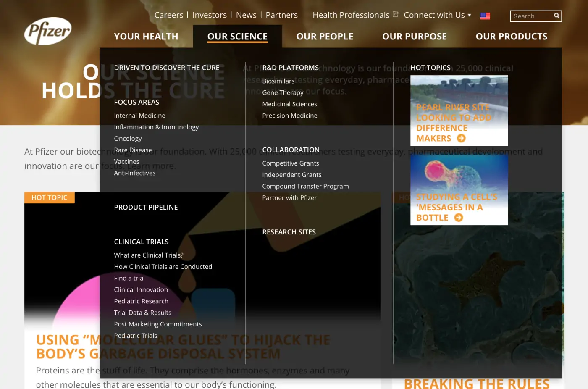Open Compound Transfer Program
This screenshot has height=389, width=588.
coord(306,186)
